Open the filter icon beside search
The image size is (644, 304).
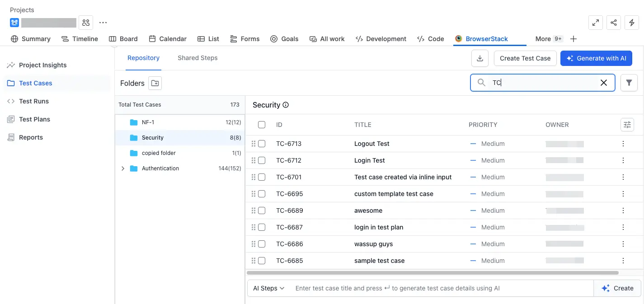tap(629, 83)
